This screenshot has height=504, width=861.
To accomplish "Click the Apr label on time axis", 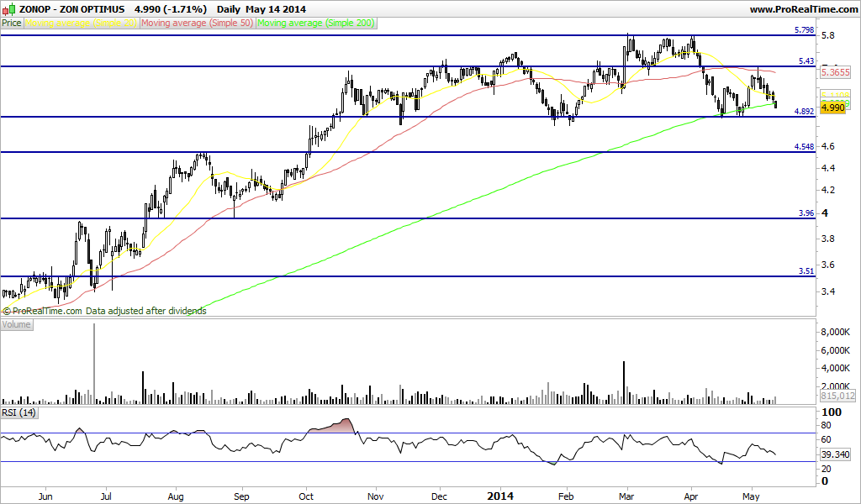I will click(691, 496).
